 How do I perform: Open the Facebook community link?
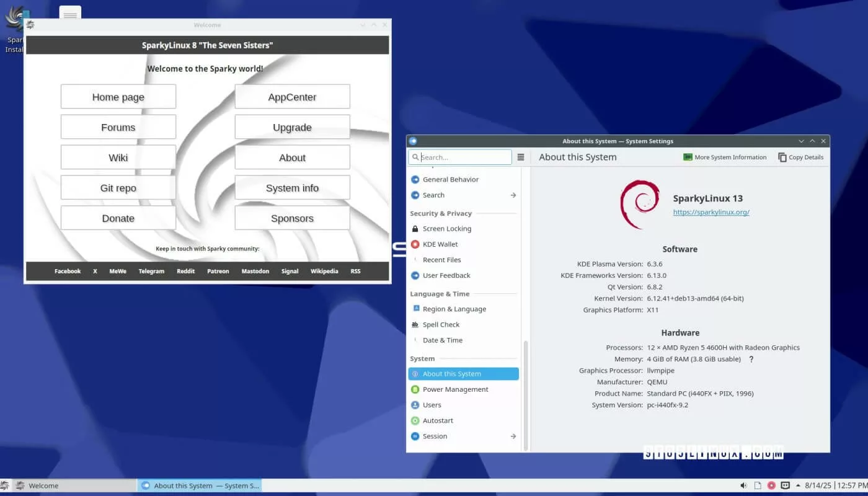pos(68,271)
